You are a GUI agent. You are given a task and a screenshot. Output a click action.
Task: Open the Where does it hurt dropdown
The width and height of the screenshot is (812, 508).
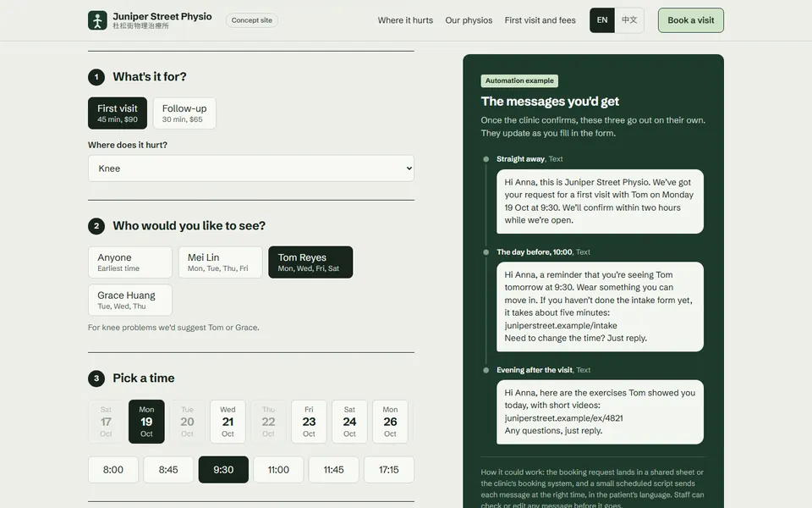[251, 168]
